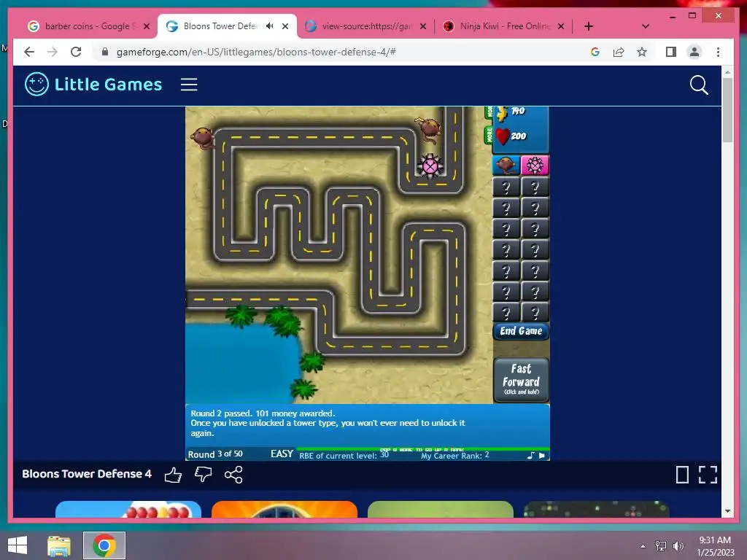
Task: Click the locked tower slot below Tack Shooter
Action: [x=535, y=187]
